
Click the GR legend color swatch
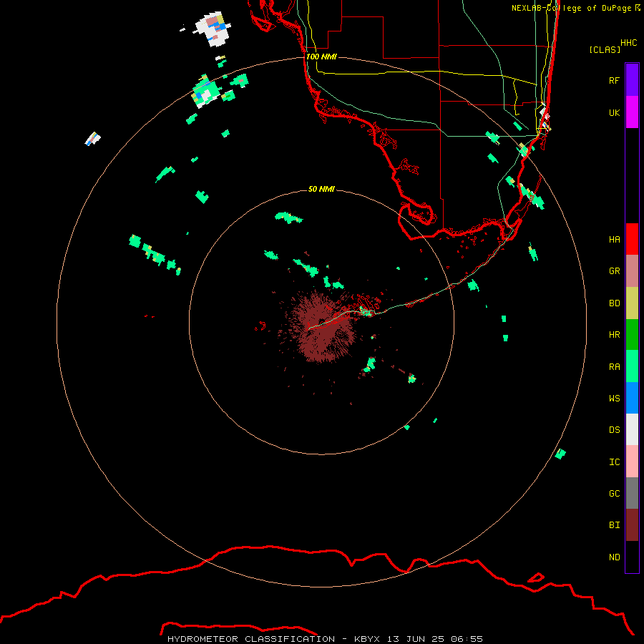(x=632, y=271)
